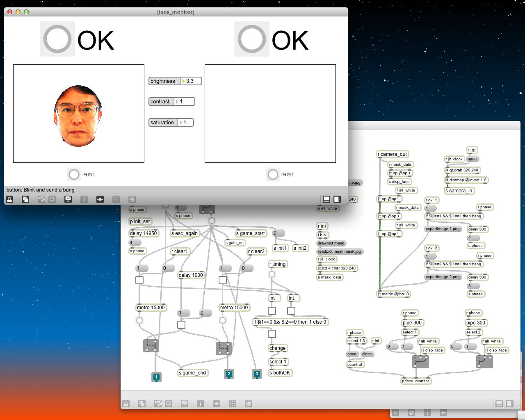Toggle the box below the right int object

[291, 311]
